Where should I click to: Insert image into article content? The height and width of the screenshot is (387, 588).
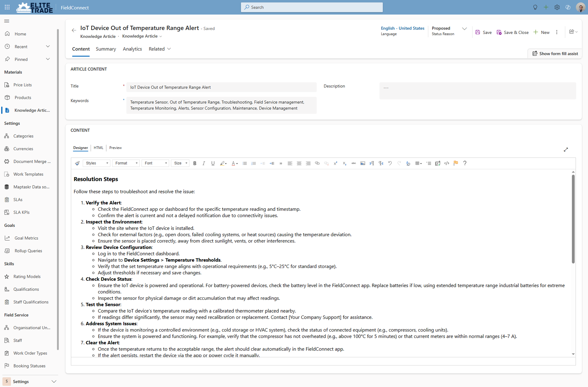point(363,163)
